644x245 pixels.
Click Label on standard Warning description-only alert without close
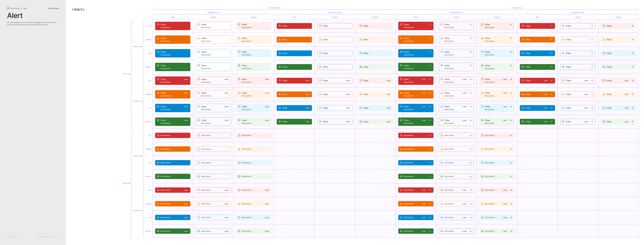(x=267, y=204)
